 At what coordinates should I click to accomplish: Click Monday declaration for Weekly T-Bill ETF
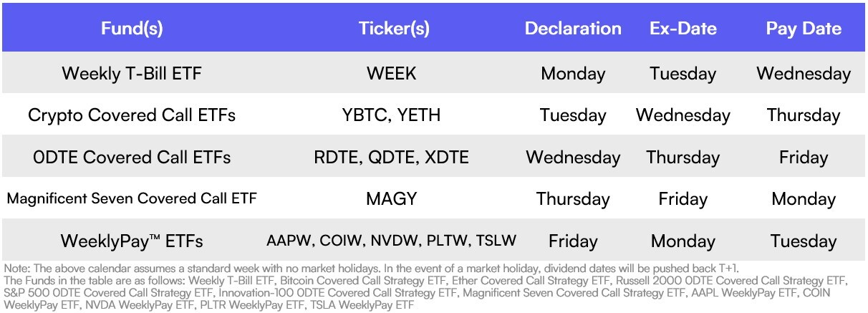pos(573,73)
